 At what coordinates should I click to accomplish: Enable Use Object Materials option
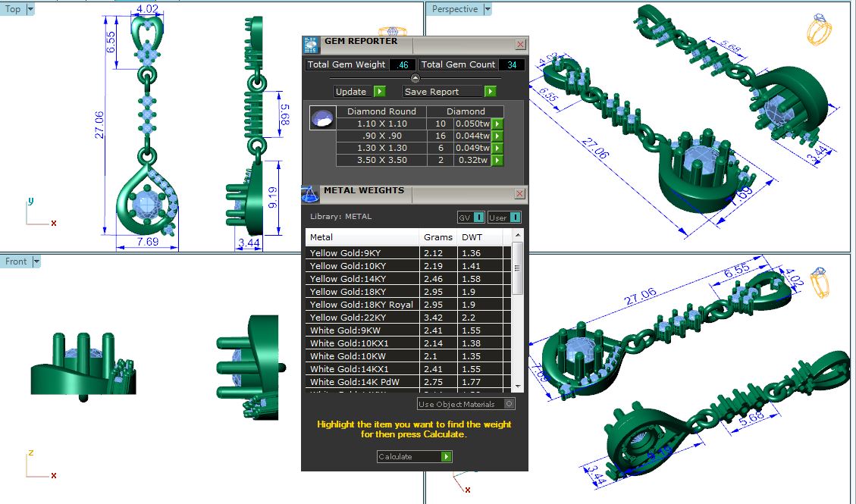click(x=509, y=404)
